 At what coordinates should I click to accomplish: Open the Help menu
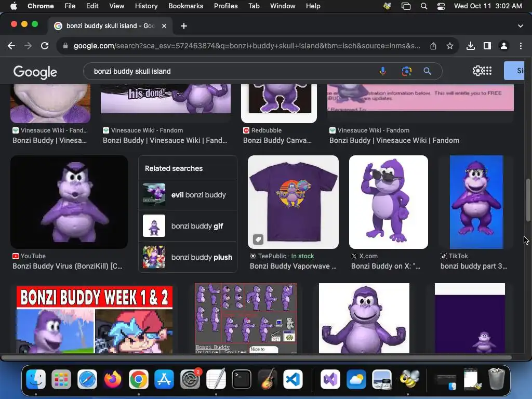coord(313,6)
